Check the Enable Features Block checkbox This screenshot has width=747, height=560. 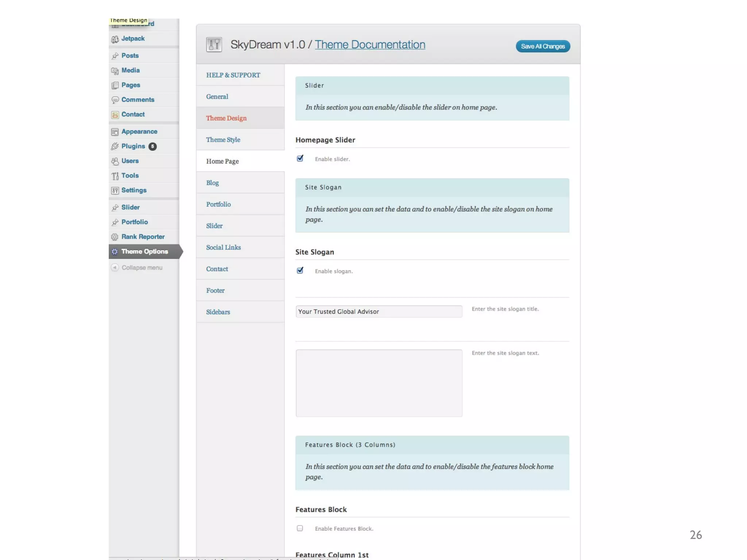pos(300,528)
